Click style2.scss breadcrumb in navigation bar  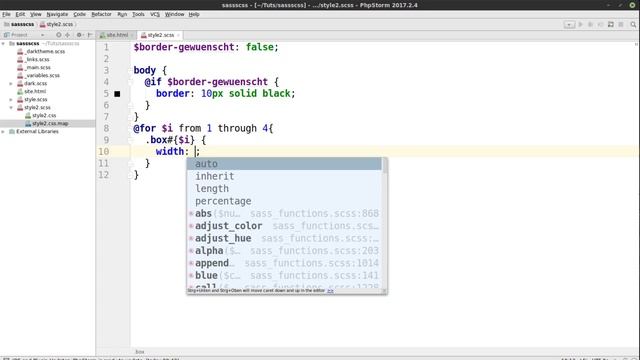coord(57,24)
